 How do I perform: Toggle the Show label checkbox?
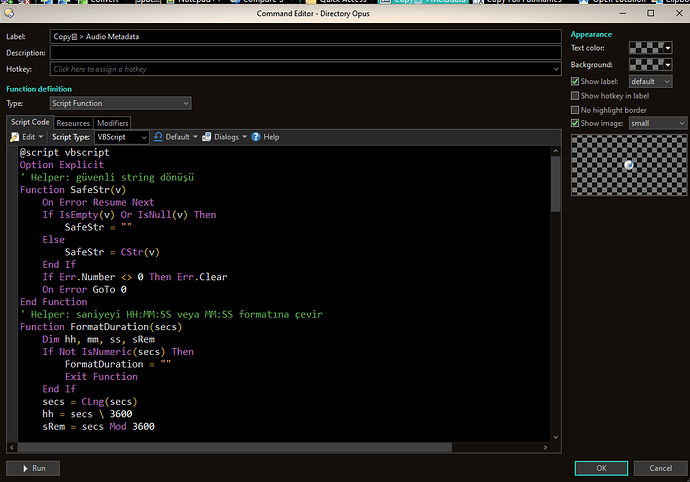tap(575, 81)
